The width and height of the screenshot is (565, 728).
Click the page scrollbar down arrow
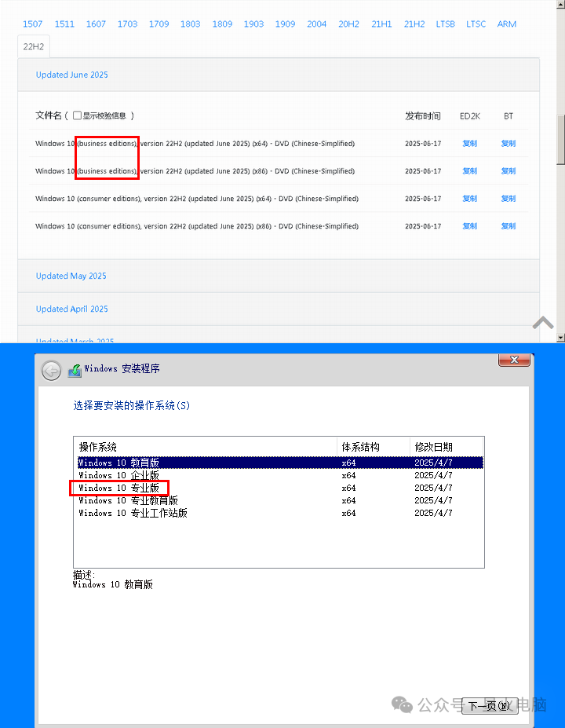(561, 338)
